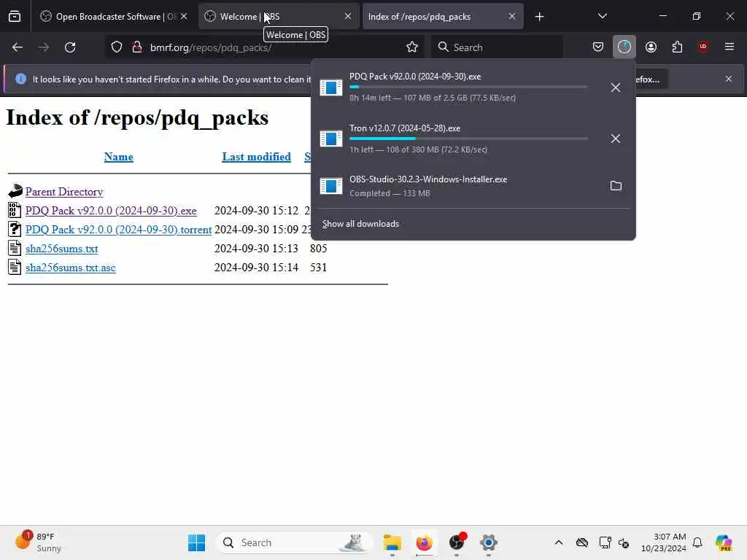
Task: Close the Welcome | OBS tab
Action: [x=348, y=16]
